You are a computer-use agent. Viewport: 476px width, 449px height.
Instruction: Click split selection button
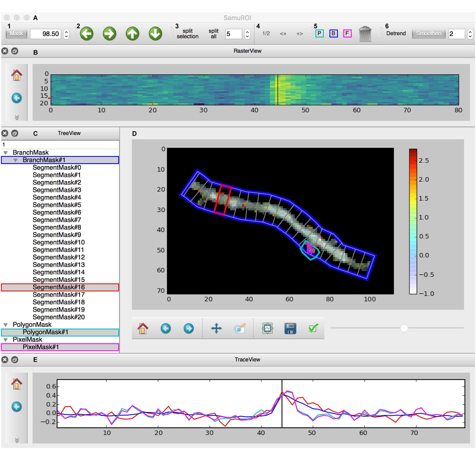pyautogui.click(x=187, y=34)
